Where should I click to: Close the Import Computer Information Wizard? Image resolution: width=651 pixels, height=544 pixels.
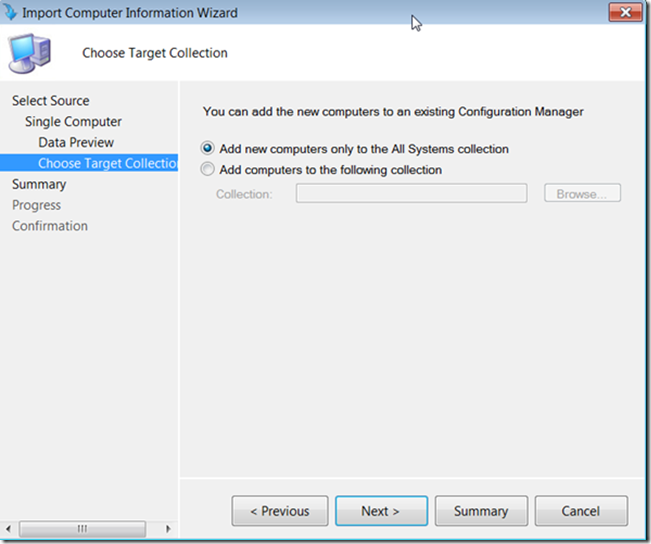coord(625,12)
